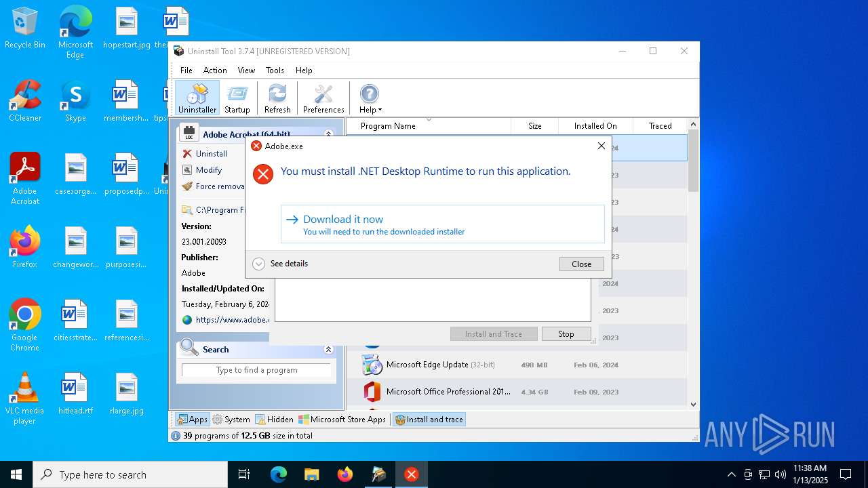Collapse the Search panel

(x=328, y=350)
